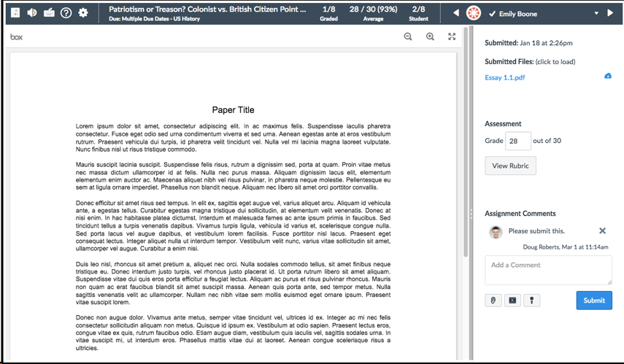
Task: Click the 'out of 30' label
Action: [x=547, y=141]
